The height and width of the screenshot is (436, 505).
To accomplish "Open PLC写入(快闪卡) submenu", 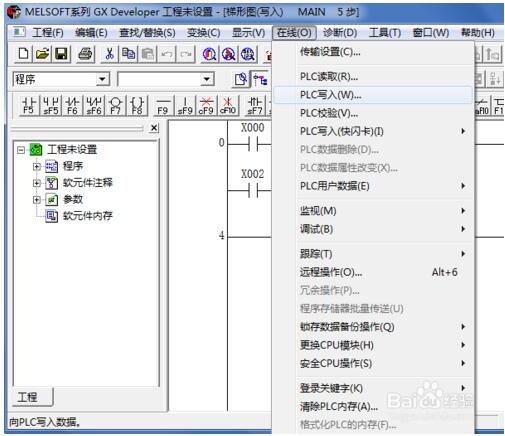I will pos(373,131).
